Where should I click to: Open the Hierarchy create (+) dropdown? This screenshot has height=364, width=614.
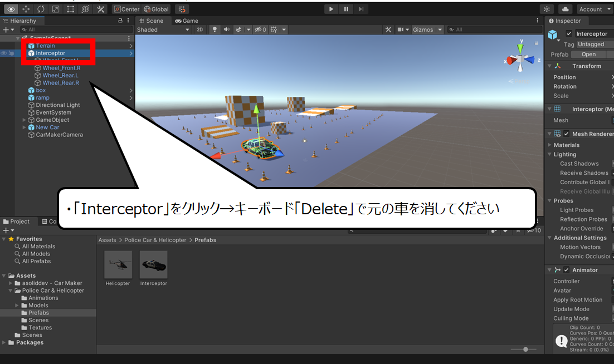pos(8,29)
